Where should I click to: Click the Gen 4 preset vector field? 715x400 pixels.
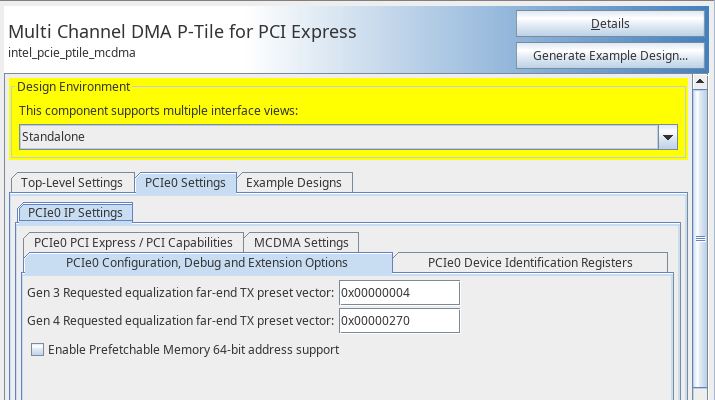(399, 321)
